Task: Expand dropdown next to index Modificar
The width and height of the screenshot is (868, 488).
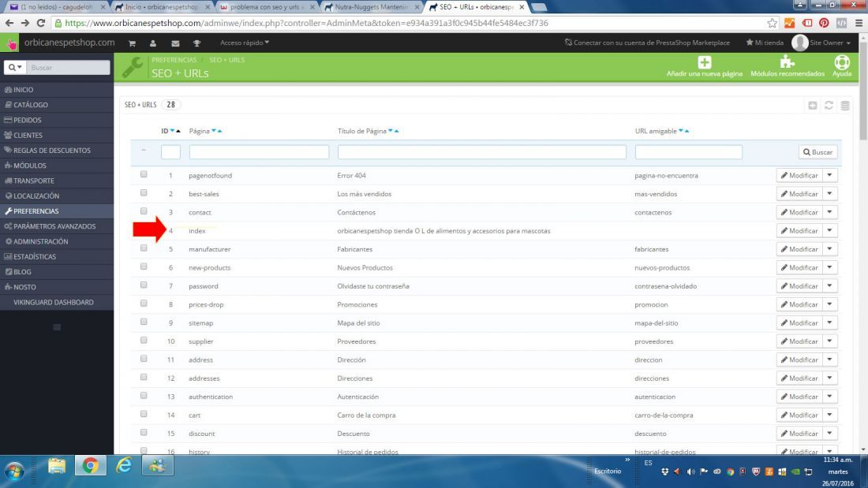Action: [829, 231]
